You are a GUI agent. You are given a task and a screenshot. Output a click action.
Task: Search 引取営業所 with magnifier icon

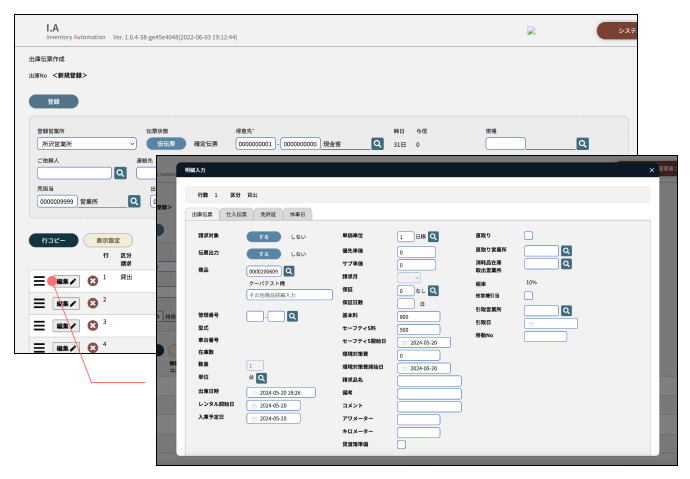tap(566, 311)
